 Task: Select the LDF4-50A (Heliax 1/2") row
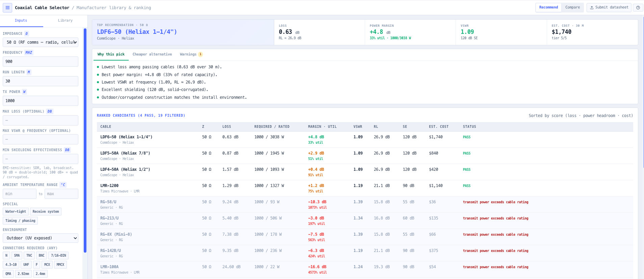click(x=365, y=172)
